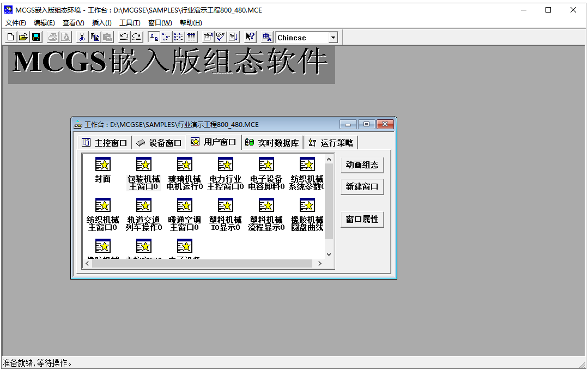Screen dimensions: 588x370
Task: Open the 查看(V) menu
Action: tap(73, 23)
